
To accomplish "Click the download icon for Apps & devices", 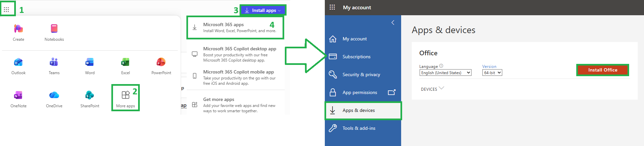I will (x=333, y=110).
